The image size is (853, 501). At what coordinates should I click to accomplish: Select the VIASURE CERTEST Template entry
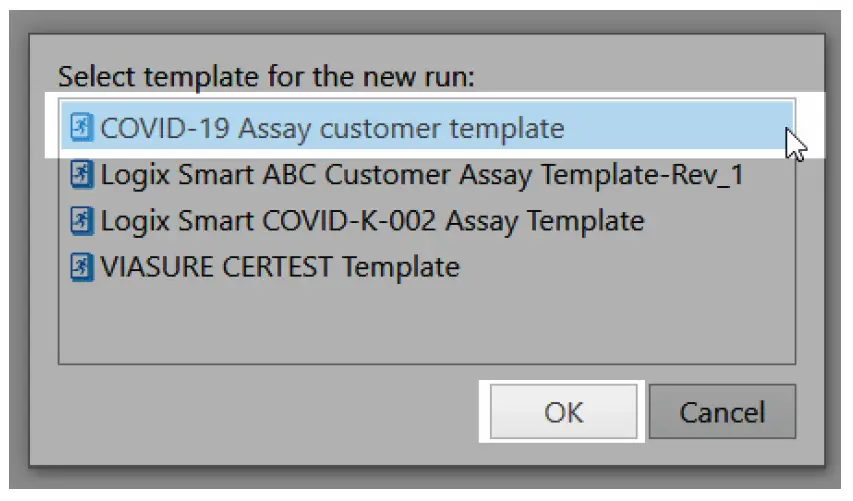pyautogui.click(x=280, y=267)
